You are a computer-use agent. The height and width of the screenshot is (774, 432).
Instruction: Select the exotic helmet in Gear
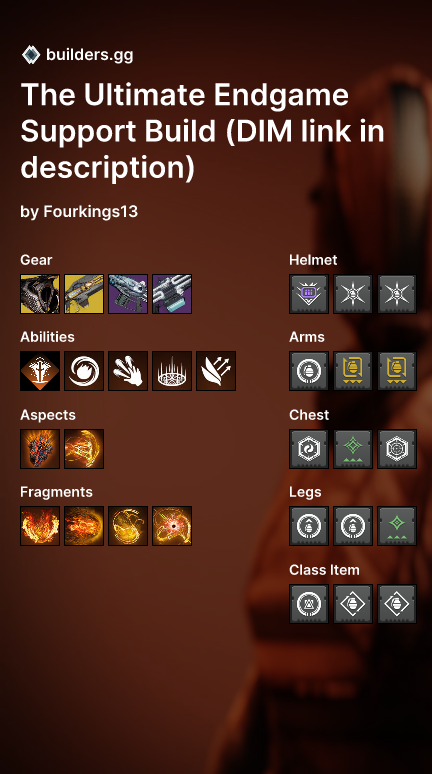click(x=40, y=294)
